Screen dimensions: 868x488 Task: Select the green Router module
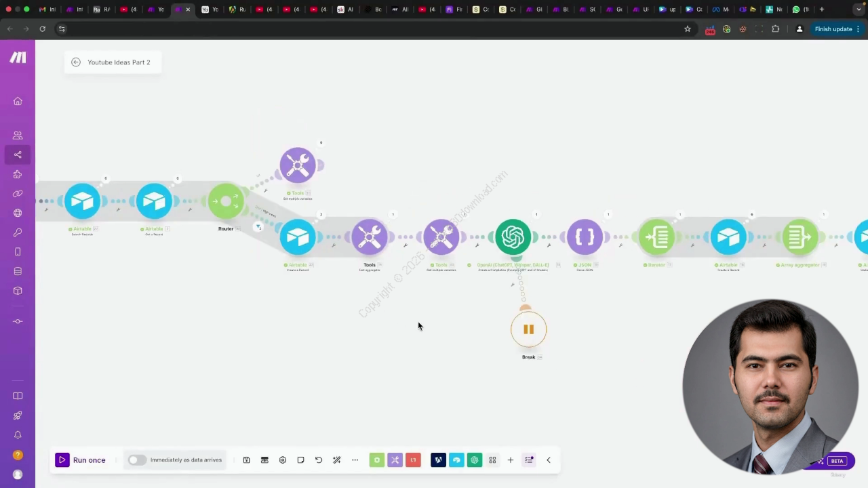click(x=226, y=201)
